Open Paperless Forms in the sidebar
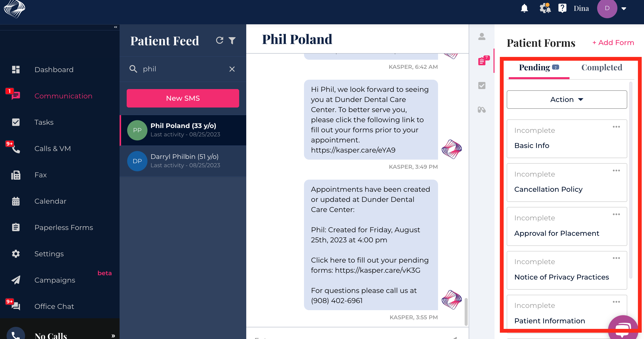Viewport: 644px width, 339px height. [64, 227]
